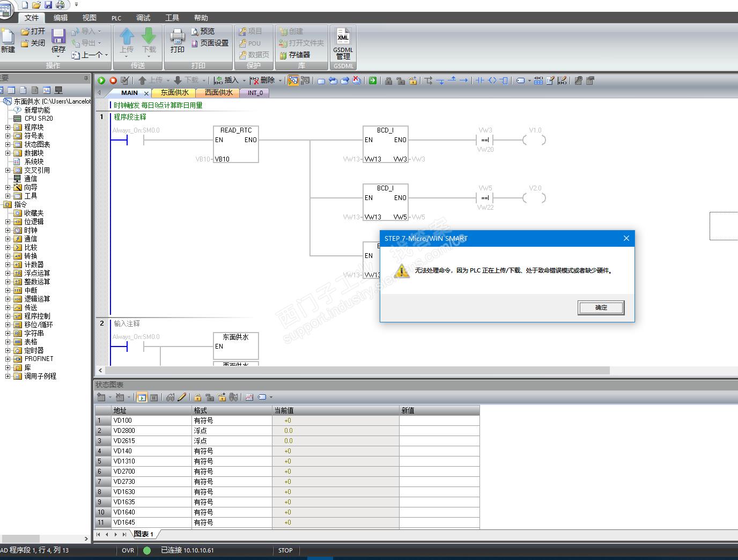This screenshot has width=738, height=560.
Task: Click the large Print icon in the ribbon
Action: 178,41
